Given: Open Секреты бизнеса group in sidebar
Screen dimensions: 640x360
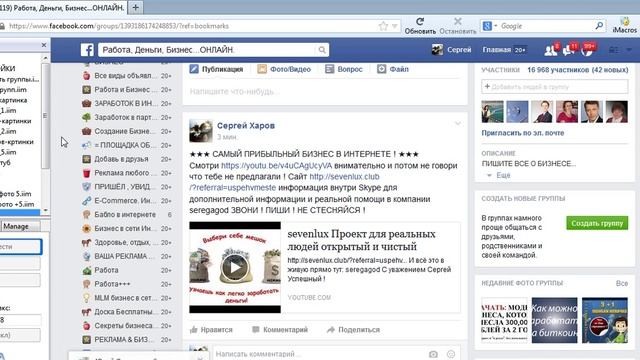Looking at the screenshot, I should pyautogui.click(x=127, y=325).
